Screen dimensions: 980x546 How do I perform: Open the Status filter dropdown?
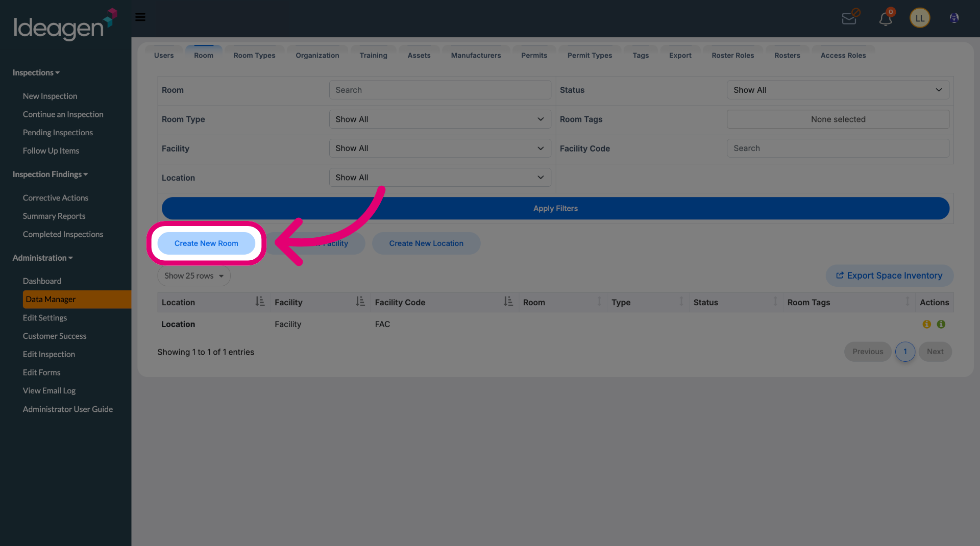point(838,90)
